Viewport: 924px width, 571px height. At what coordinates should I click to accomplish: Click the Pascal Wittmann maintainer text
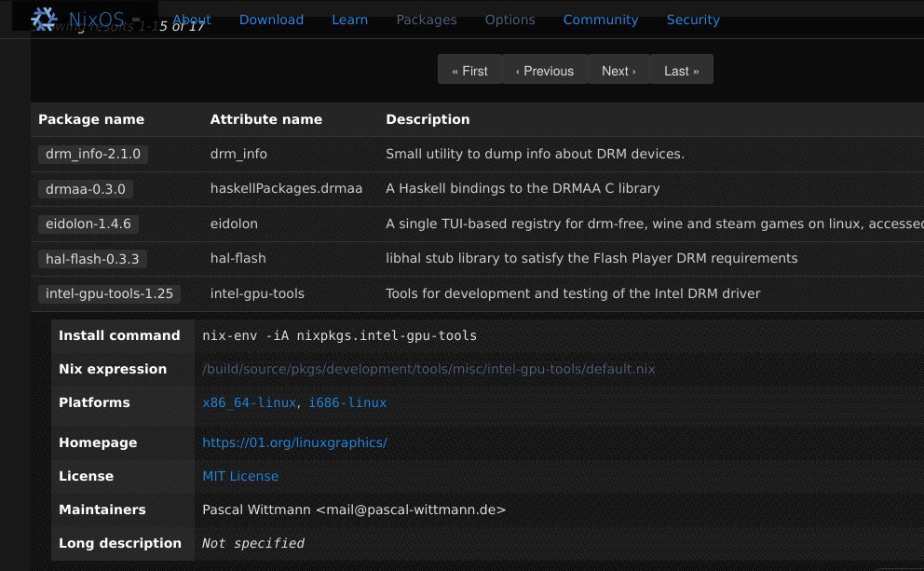pyautogui.click(x=354, y=510)
